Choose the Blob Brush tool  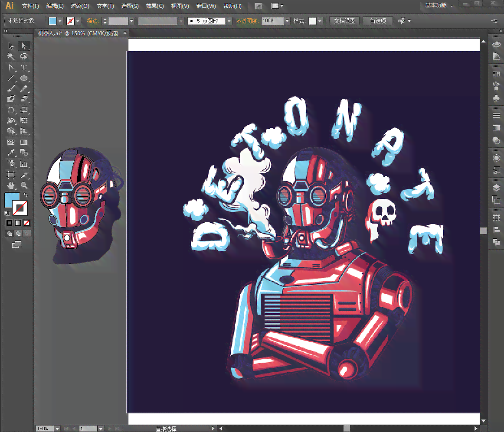(11, 99)
